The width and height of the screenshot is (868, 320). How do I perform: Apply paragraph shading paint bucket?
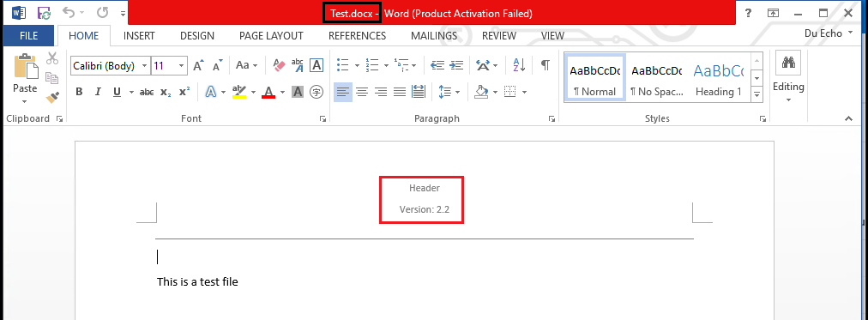[x=482, y=92]
